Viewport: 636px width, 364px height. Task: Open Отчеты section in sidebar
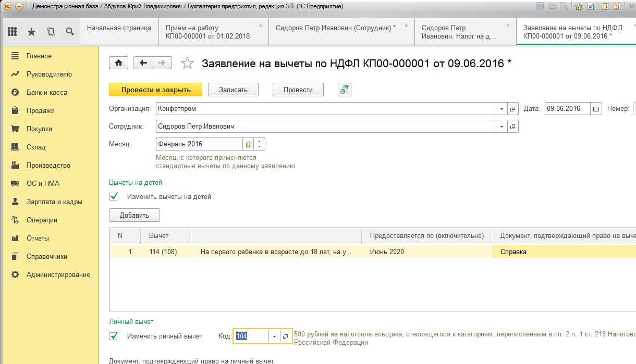pyautogui.click(x=38, y=238)
